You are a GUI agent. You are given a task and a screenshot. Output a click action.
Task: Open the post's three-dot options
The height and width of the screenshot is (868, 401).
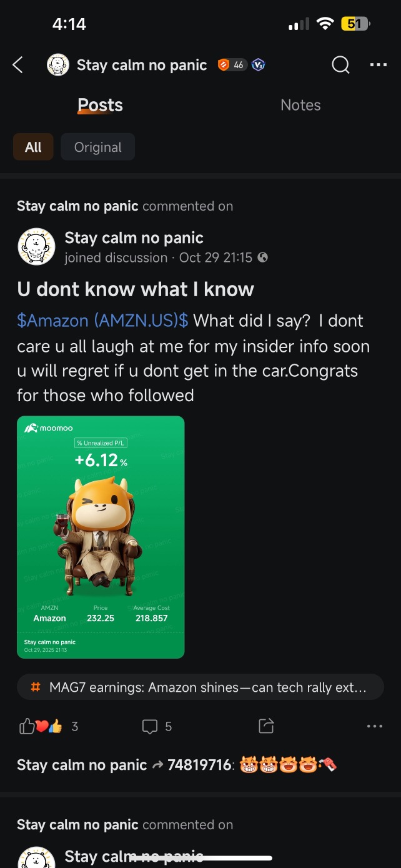click(x=375, y=726)
